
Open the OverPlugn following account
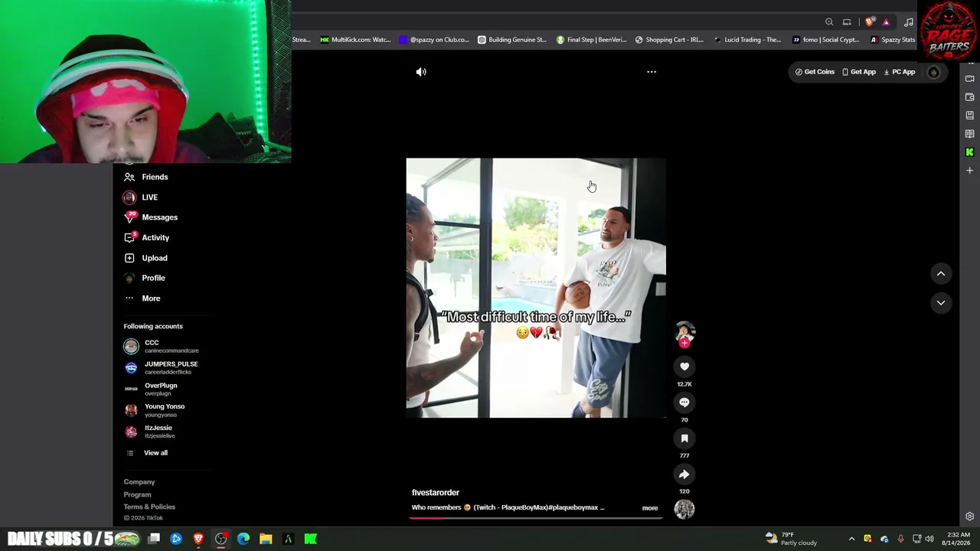(151, 390)
